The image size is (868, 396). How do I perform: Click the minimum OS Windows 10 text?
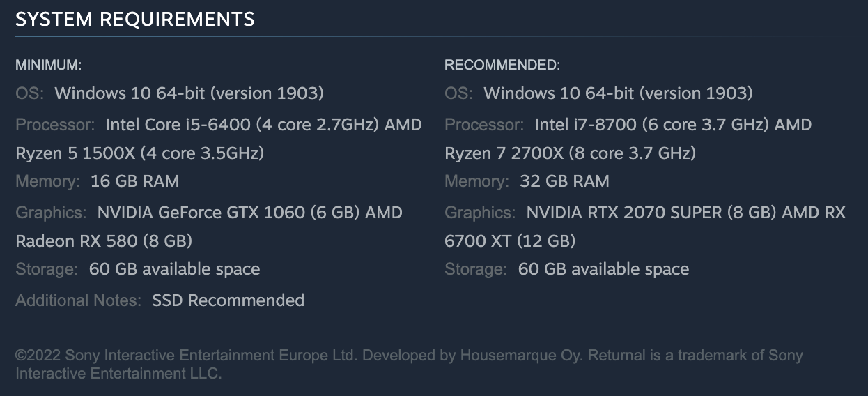(189, 93)
